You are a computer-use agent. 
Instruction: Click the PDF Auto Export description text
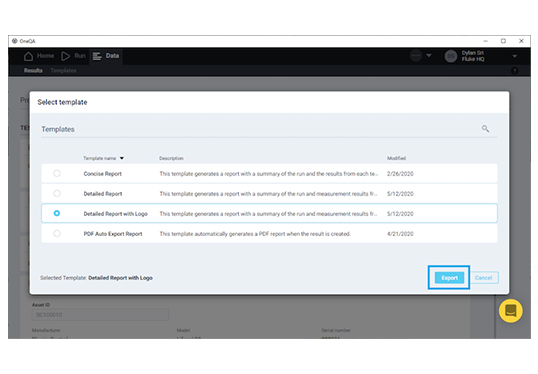coord(255,234)
